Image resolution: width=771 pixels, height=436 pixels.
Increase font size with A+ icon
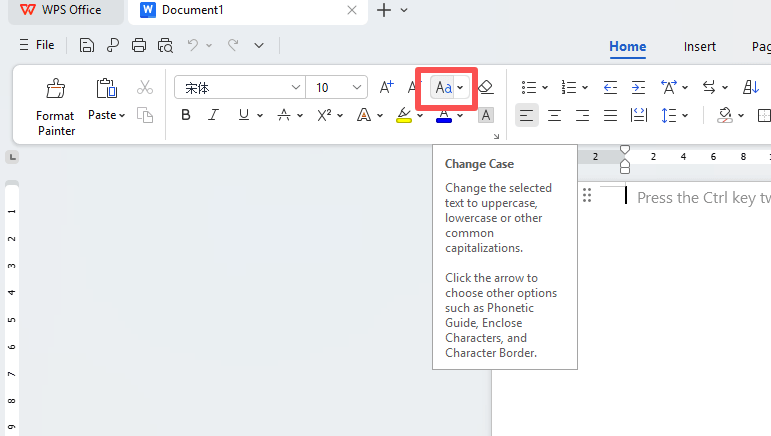coord(386,87)
